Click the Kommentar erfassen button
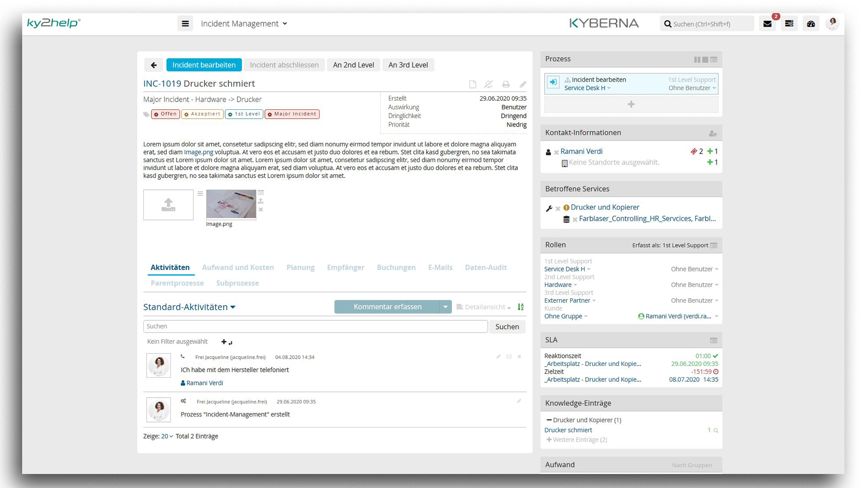The height and width of the screenshot is (488, 868). 387,306
